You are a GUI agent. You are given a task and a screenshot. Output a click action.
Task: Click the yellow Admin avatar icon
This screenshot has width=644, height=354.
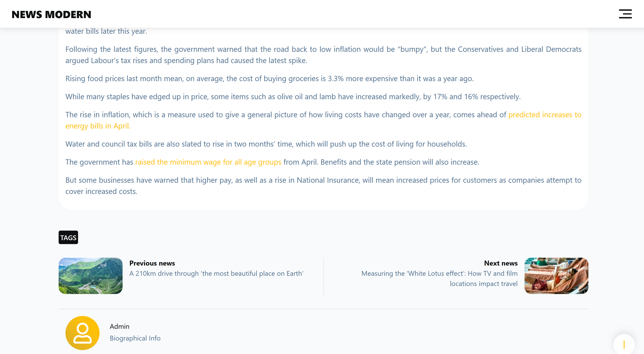click(x=82, y=333)
